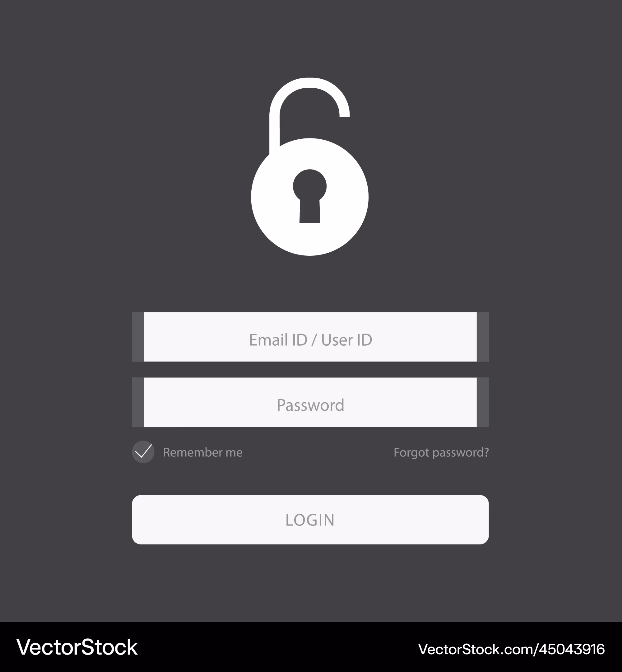Click the dark right edge of the Password field
The image size is (622, 672).
tap(483, 402)
